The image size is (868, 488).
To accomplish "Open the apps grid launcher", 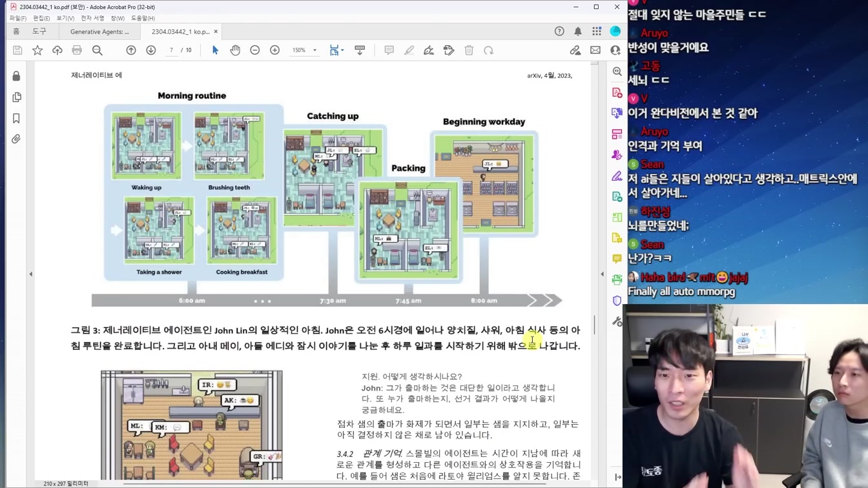I will click(597, 31).
